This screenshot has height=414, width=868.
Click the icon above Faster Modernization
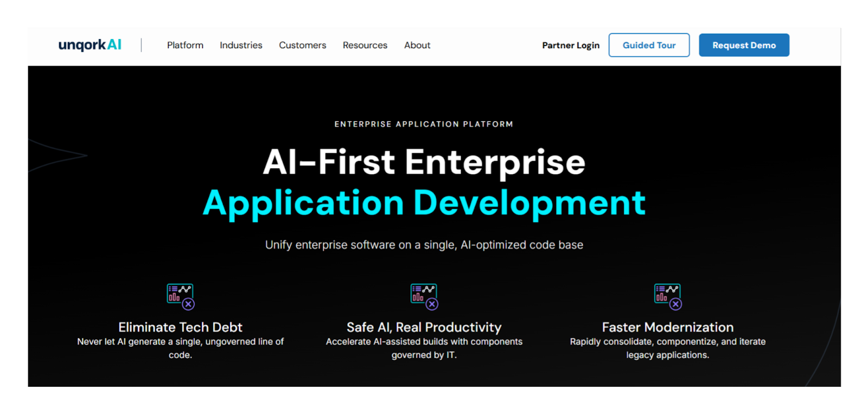pyautogui.click(x=668, y=297)
